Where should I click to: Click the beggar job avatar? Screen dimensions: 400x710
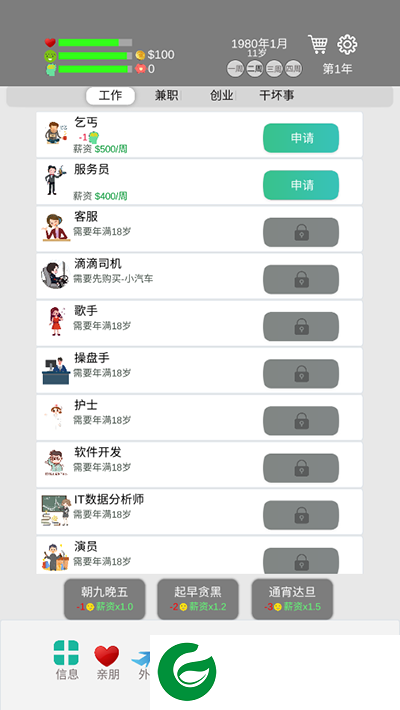coord(56,133)
